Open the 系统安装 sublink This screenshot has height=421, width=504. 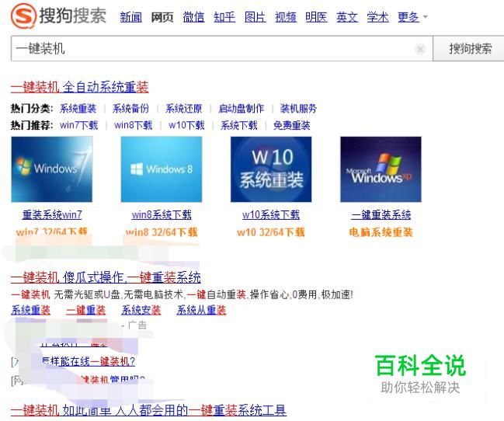141,310
